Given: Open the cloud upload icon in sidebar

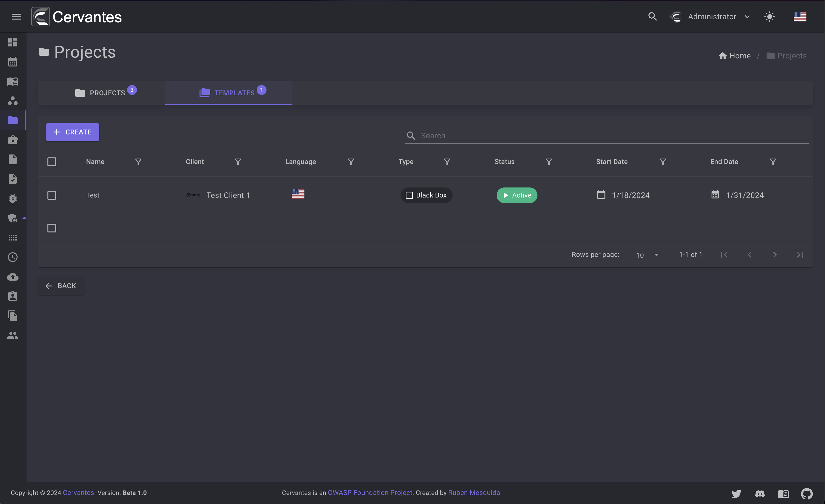Looking at the screenshot, I should click(x=13, y=276).
